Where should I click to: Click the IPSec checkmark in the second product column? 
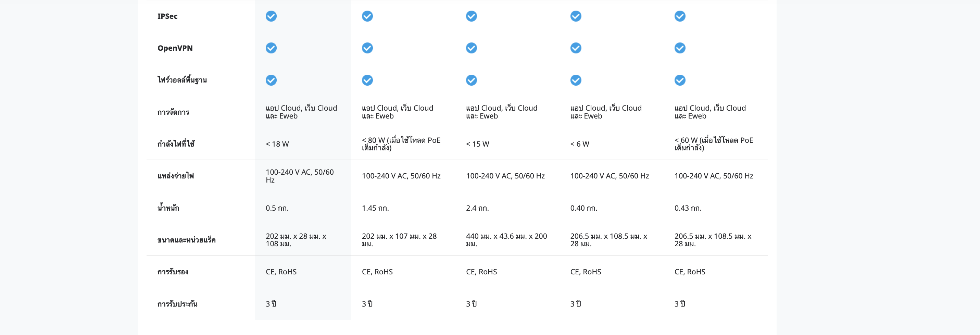(367, 16)
